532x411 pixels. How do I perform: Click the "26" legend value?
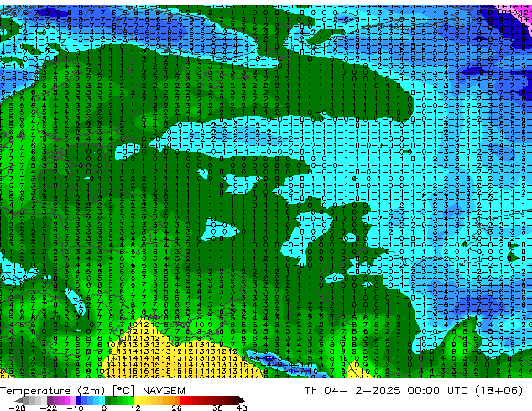click(x=176, y=408)
